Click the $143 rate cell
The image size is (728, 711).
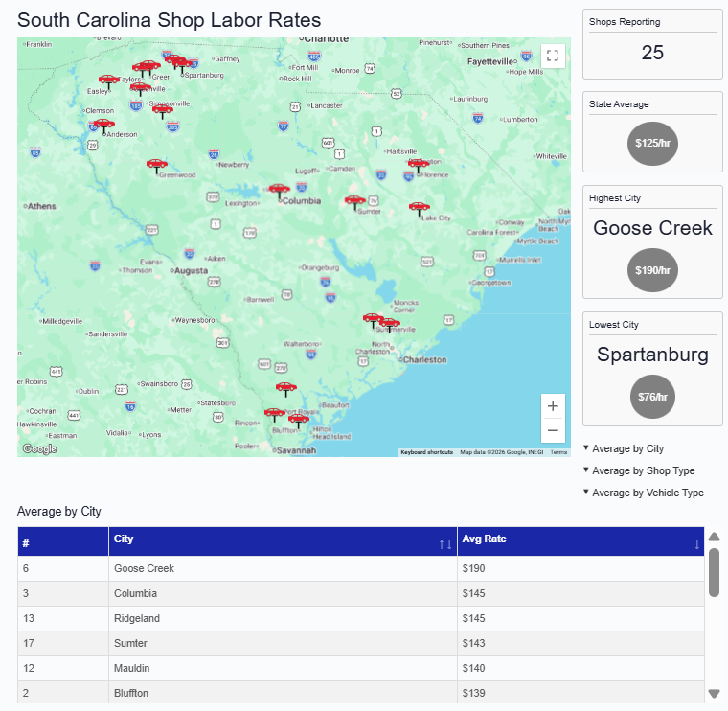click(580, 643)
